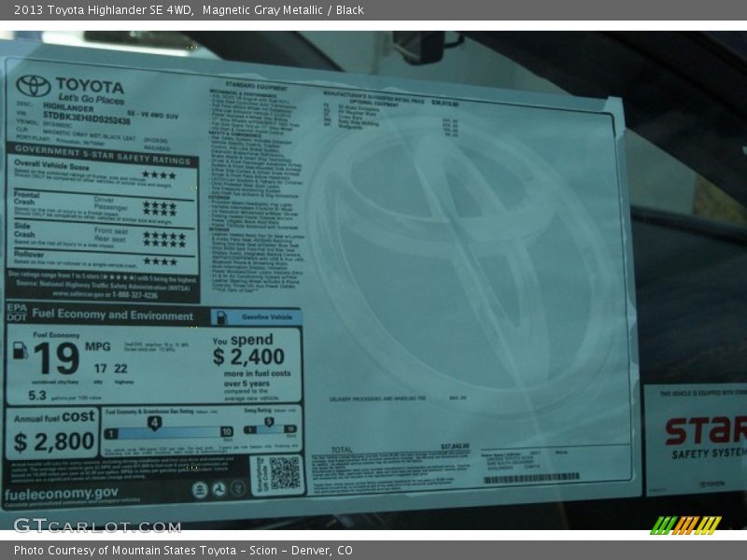Click the 'Let's Go Places' slogan
The height and width of the screenshot is (560, 747).
click(92, 99)
